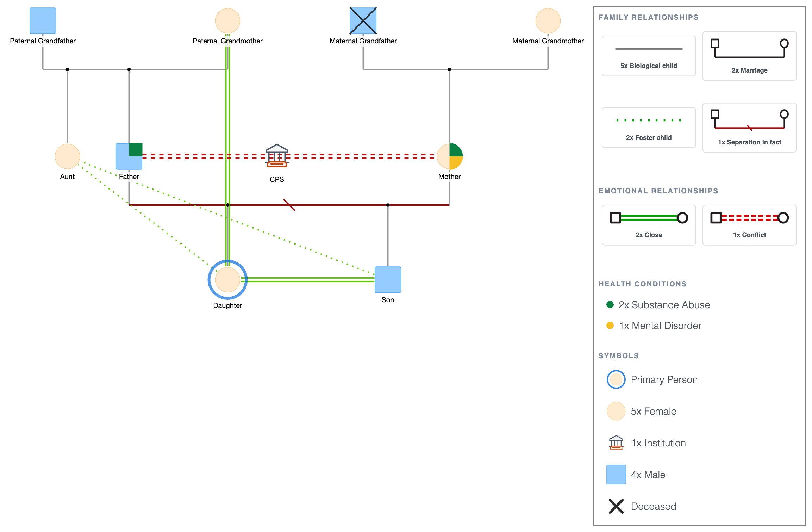Open the 2x Foster child legend card
The height and width of the screenshot is (532, 812).
(649, 128)
